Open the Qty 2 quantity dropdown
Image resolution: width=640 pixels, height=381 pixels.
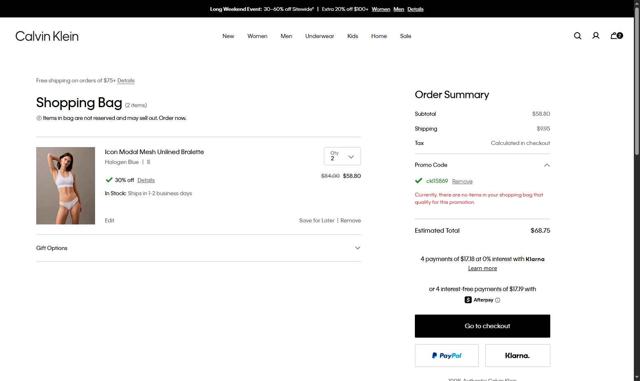342,156
